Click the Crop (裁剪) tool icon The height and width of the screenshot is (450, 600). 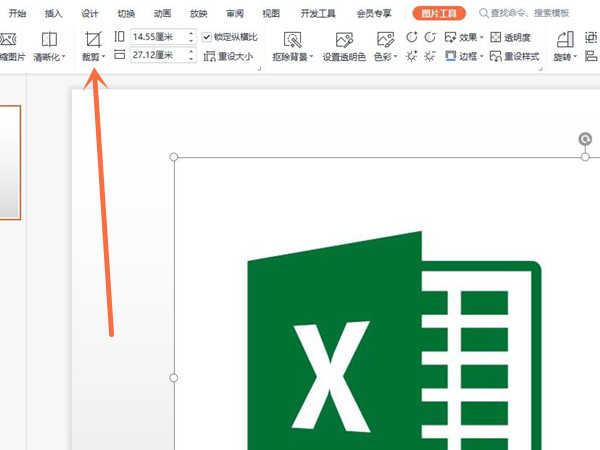pyautogui.click(x=94, y=40)
